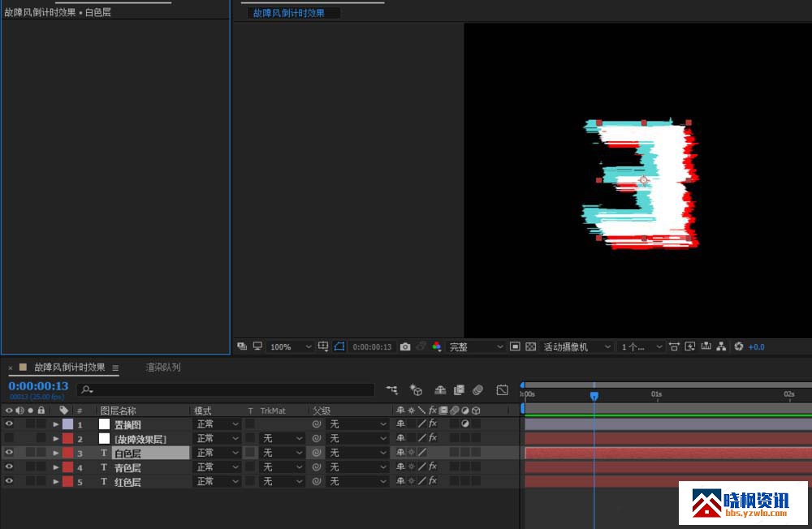Click the parent pick whip for 白色层
The height and width of the screenshot is (529, 812).
(317, 453)
